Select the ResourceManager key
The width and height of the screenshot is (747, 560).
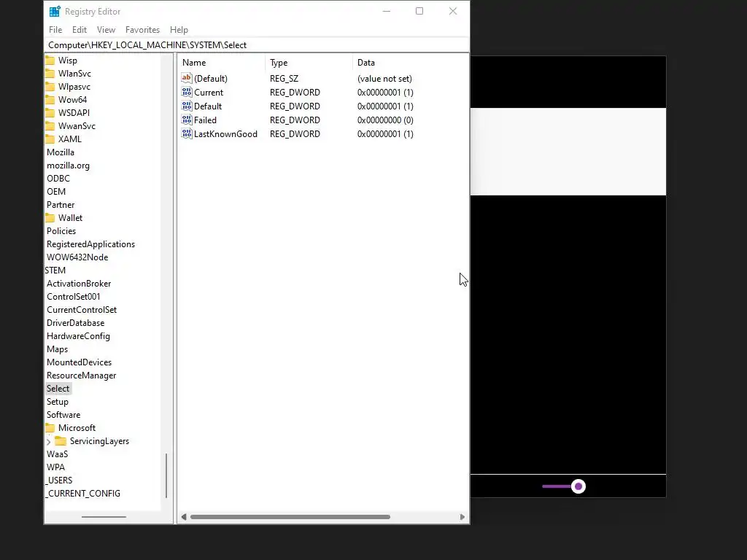(82, 376)
